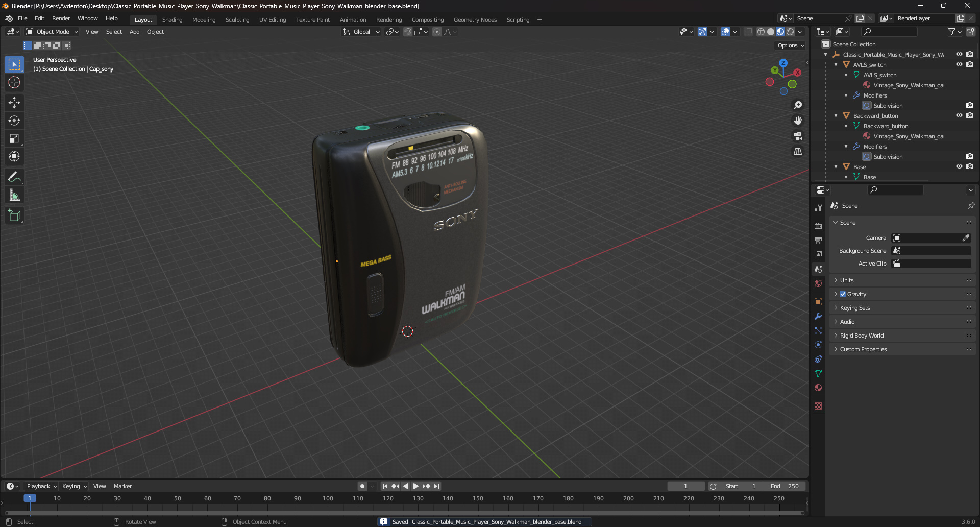980x527 pixels.
Task: Open Object Data properties tab
Action: tap(818, 373)
